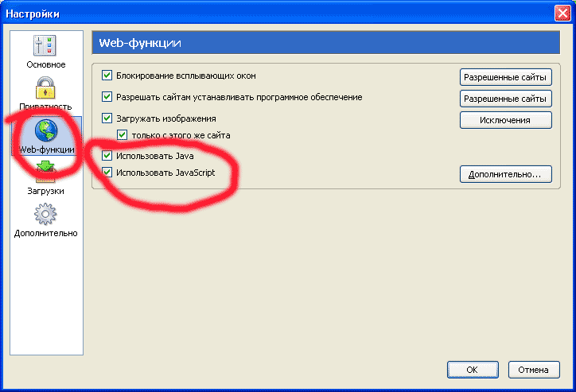The height and width of the screenshot is (392, 576).
Task: Open JavaScript Дополнительно... advanced settings button
Action: pyautogui.click(x=505, y=173)
